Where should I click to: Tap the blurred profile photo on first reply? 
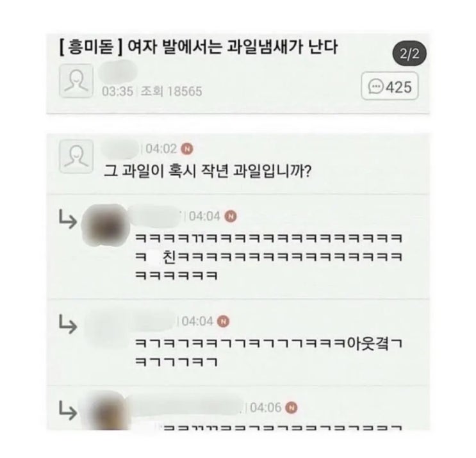coord(106,225)
